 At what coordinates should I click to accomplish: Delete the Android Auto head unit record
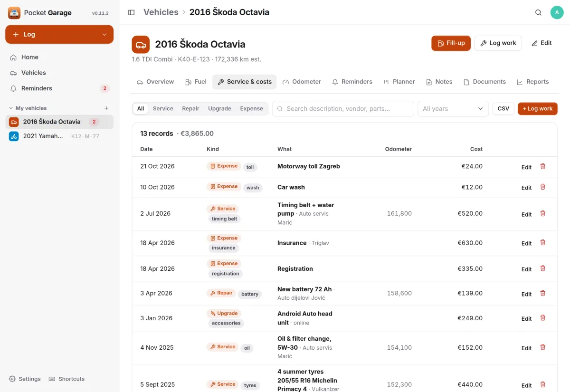click(x=543, y=318)
